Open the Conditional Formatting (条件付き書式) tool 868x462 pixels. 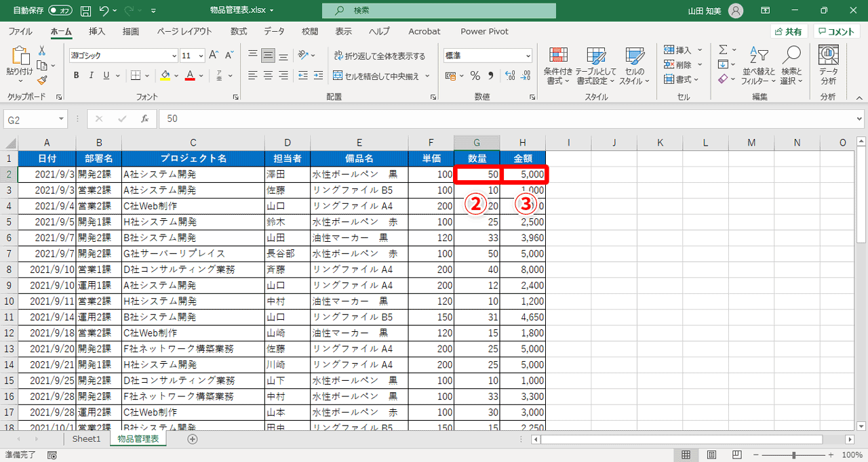pos(558,64)
